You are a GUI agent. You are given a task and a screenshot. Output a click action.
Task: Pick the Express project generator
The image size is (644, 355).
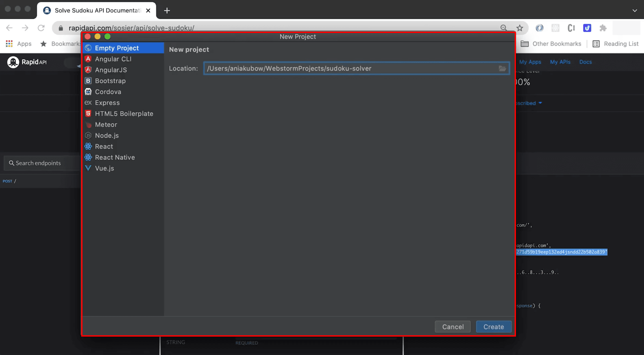tap(123, 103)
